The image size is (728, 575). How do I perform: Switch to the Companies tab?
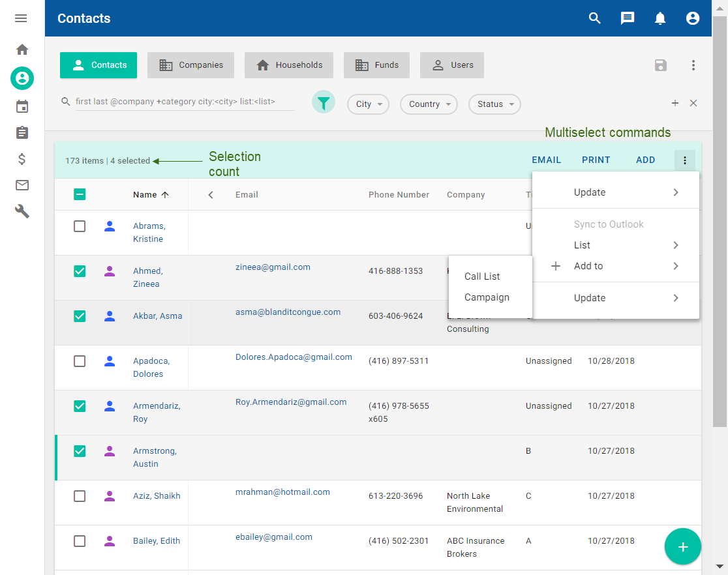tap(192, 65)
